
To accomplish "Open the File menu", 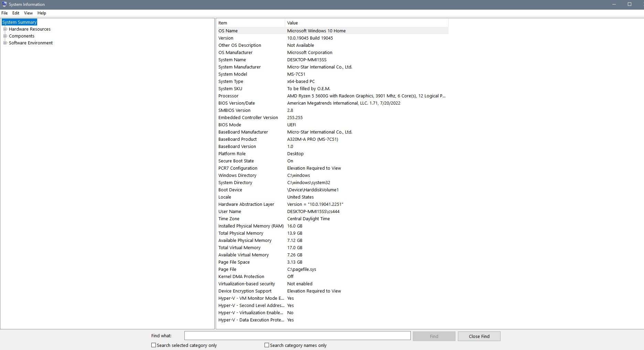I will pyautogui.click(x=4, y=13).
